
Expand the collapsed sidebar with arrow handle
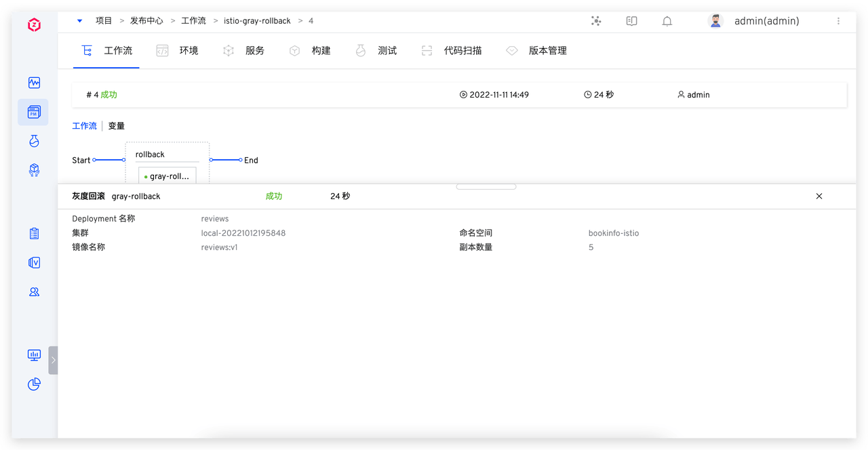[x=53, y=360]
